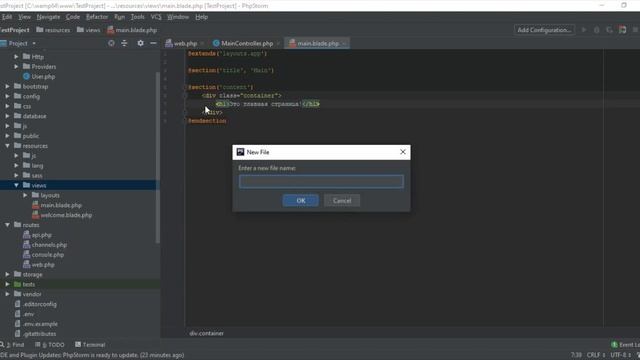The image size is (640, 360).
Task: Click the locate-in-project target icon
Action: click(x=111, y=43)
